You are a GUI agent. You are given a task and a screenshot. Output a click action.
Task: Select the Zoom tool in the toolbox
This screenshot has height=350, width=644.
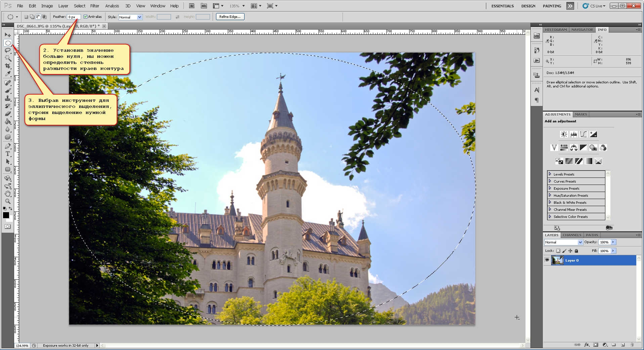[x=8, y=201]
